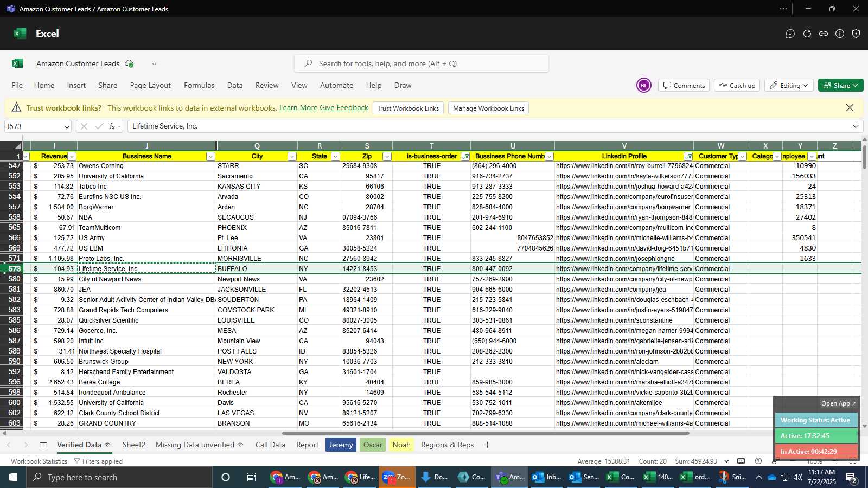Switch to the Call Data sheet tab
Screen dimensions: 868x488
[x=270, y=445]
